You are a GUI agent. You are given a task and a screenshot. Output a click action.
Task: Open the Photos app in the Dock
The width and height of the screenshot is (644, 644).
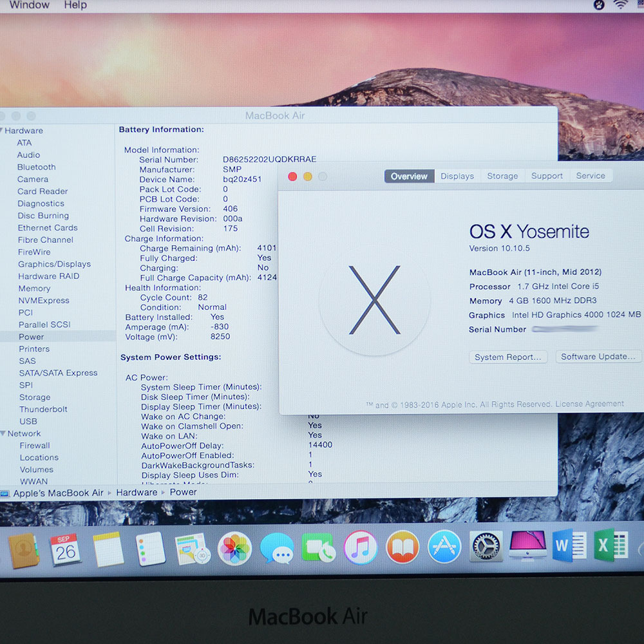[x=234, y=549]
